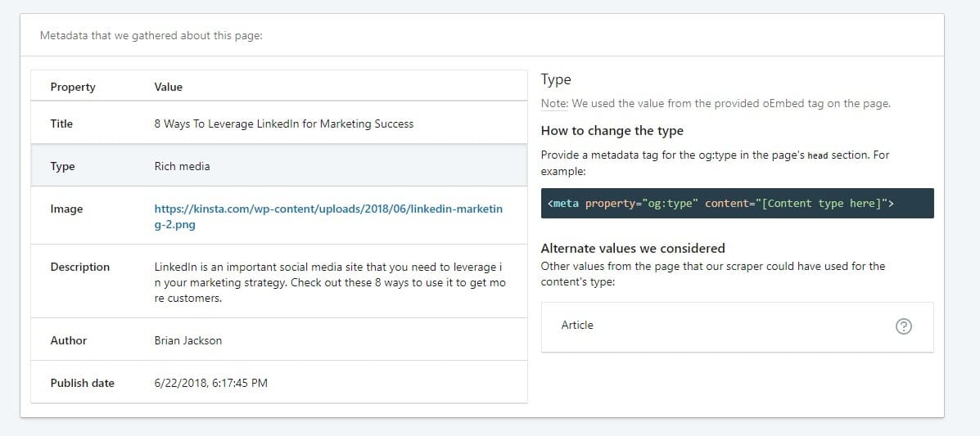The height and width of the screenshot is (436, 980).
Task: Click the '8 Ways To Leverage LinkedIn' title value
Action: pyautogui.click(x=283, y=124)
